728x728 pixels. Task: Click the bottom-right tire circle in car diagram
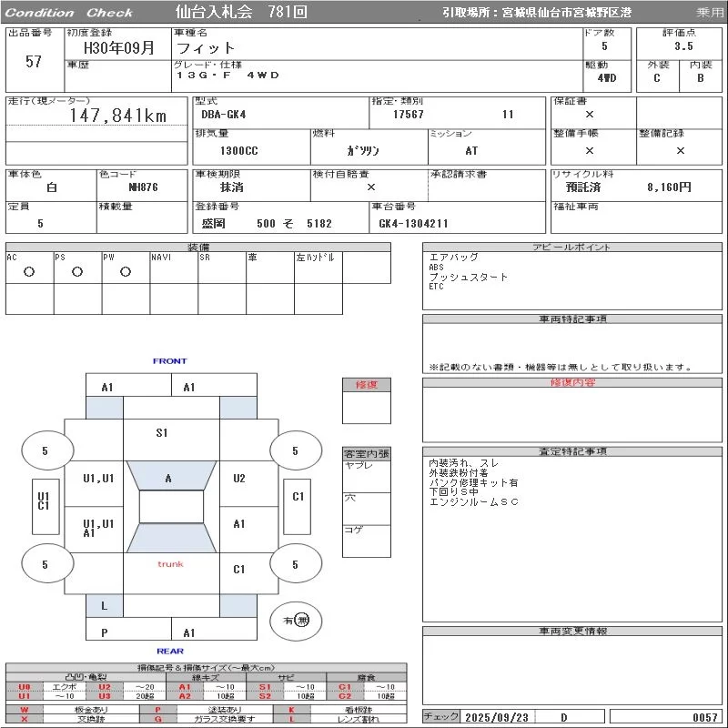point(295,564)
